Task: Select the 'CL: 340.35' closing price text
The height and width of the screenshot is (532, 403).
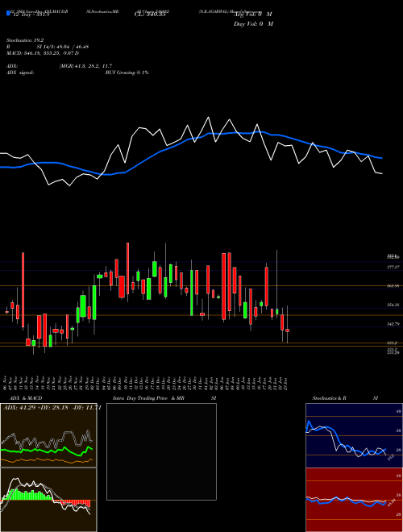Action: coord(150,15)
